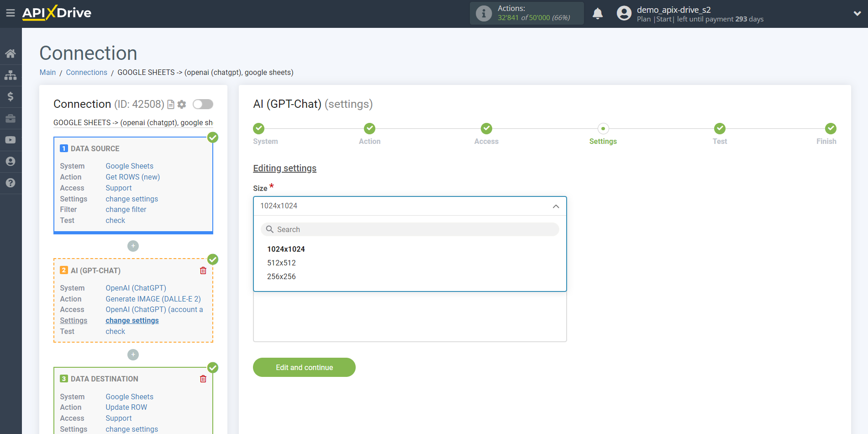Screen dimensions: 868x434
Task: Open the briefcase sidebar icon
Action: pos(11,118)
